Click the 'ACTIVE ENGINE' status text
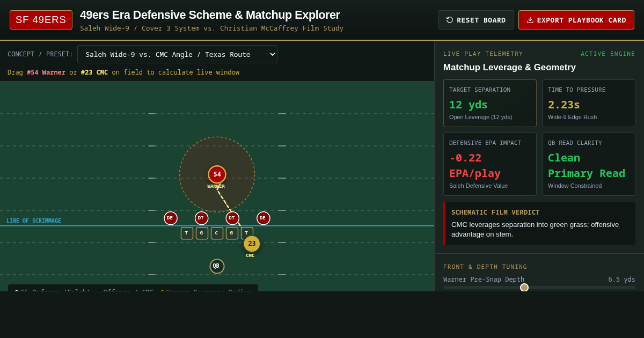Screen dimensions: 644x338 point(608,54)
